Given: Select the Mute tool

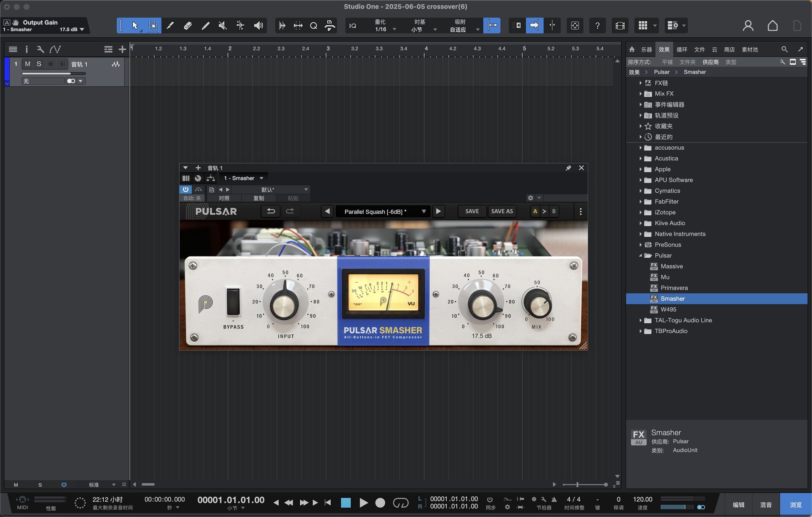Looking at the screenshot, I should (223, 26).
